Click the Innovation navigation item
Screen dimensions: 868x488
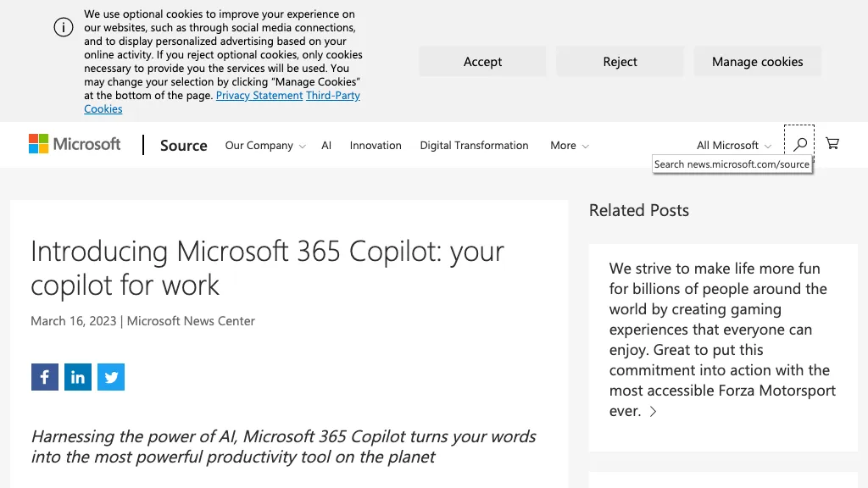point(376,145)
